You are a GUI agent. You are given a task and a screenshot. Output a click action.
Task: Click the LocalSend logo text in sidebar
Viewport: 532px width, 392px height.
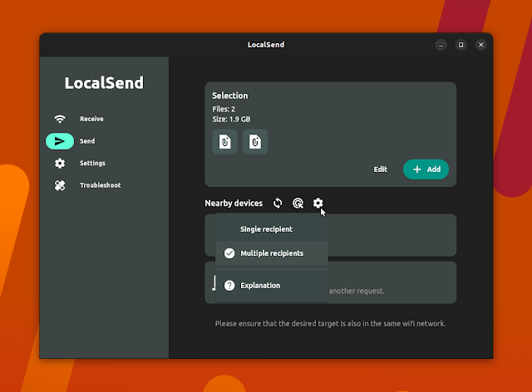(104, 83)
